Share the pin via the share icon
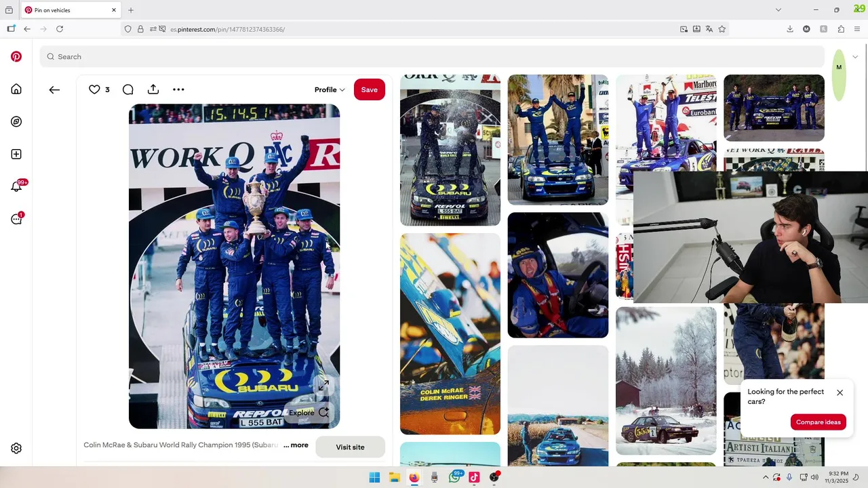This screenshot has width=868, height=488. pyautogui.click(x=153, y=89)
